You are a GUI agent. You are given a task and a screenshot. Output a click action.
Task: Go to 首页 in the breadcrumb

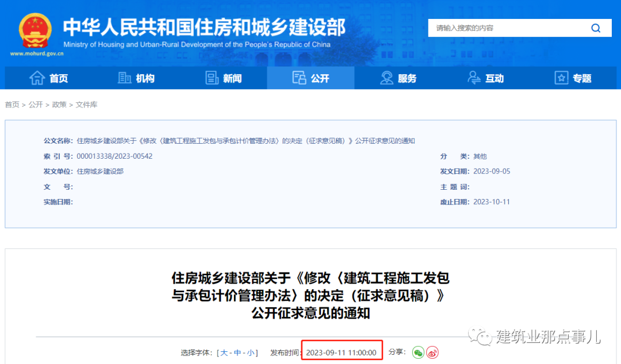(12, 105)
